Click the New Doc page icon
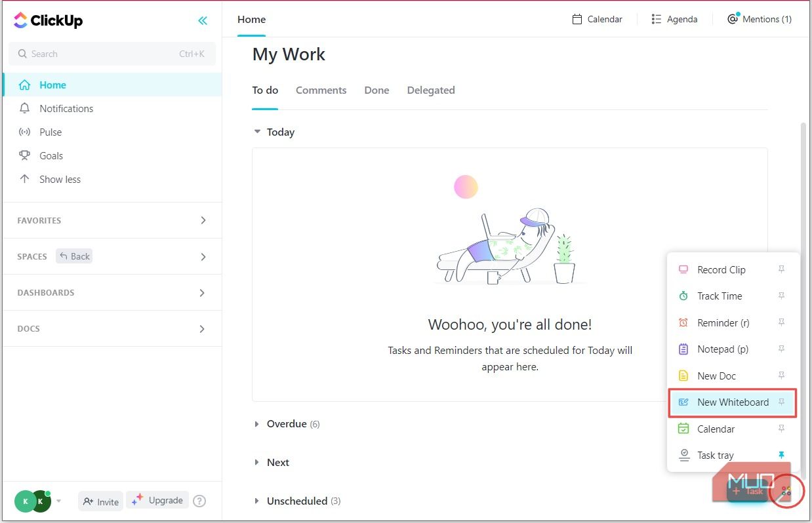812x523 pixels. click(683, 376)
